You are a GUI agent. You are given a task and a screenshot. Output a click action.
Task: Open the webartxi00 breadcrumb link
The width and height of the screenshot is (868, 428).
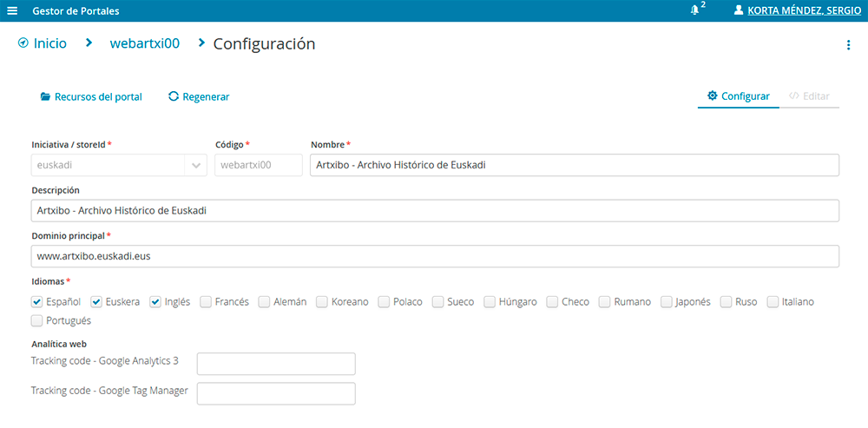click(144, 43)
